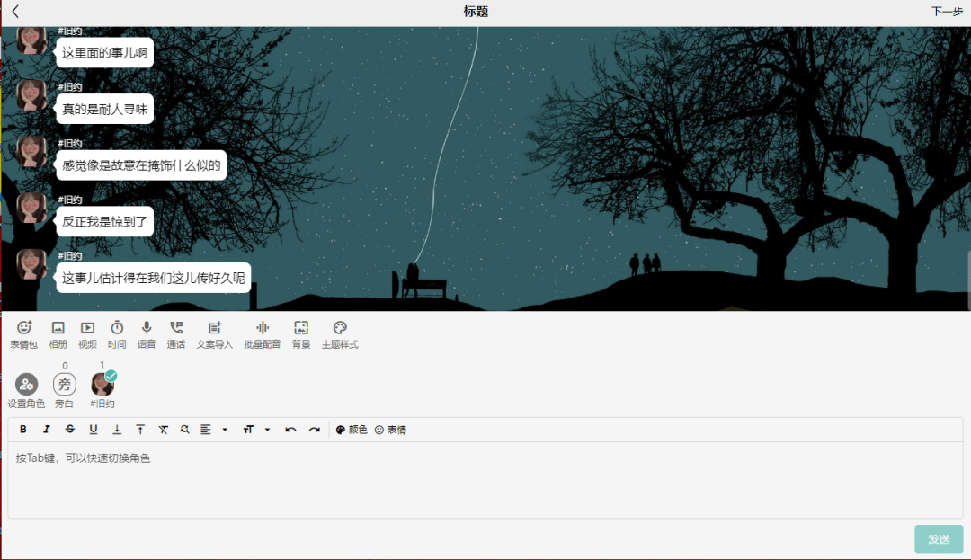
Task: Select the #旧约 character avatar
Action: [102, 385]
